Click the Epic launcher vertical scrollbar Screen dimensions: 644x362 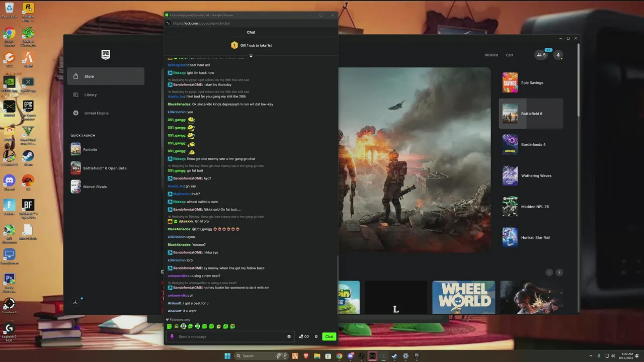pyautogui.click(x=579, y=80)
